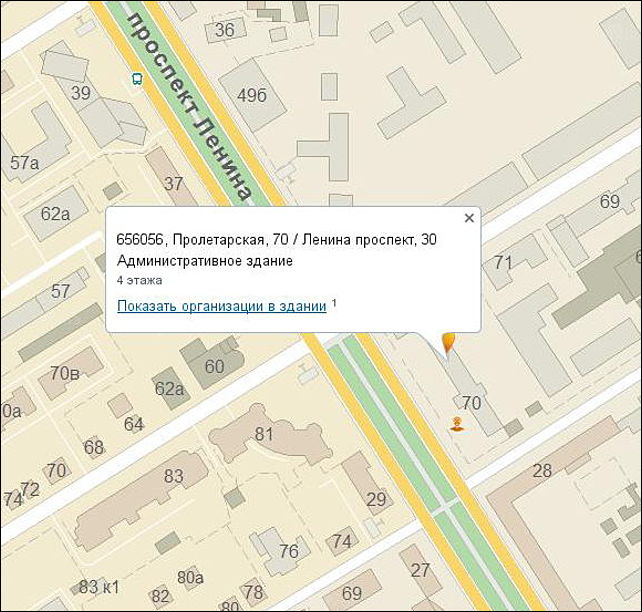Click the small orange monument icon below building 70
642x612 pixels.
[x=457, y=425]
